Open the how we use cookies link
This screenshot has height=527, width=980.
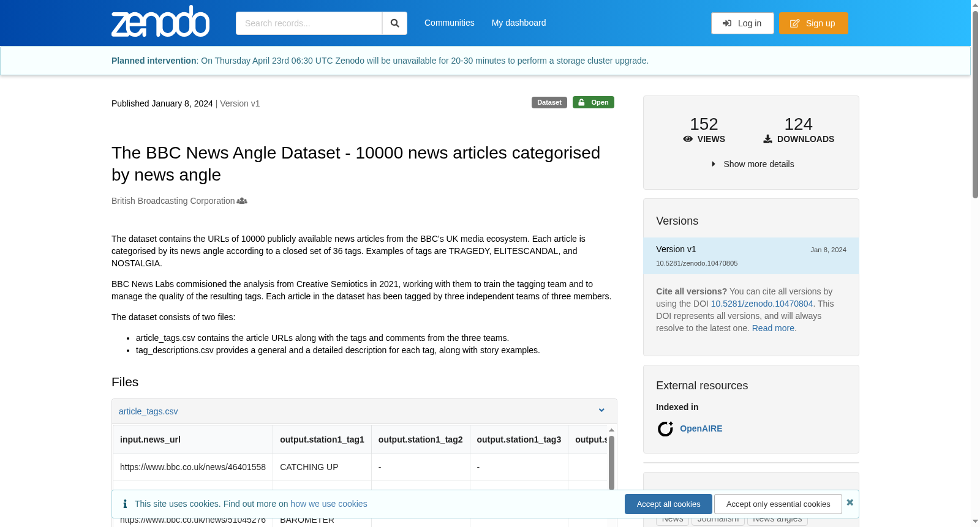coord(329,504)
